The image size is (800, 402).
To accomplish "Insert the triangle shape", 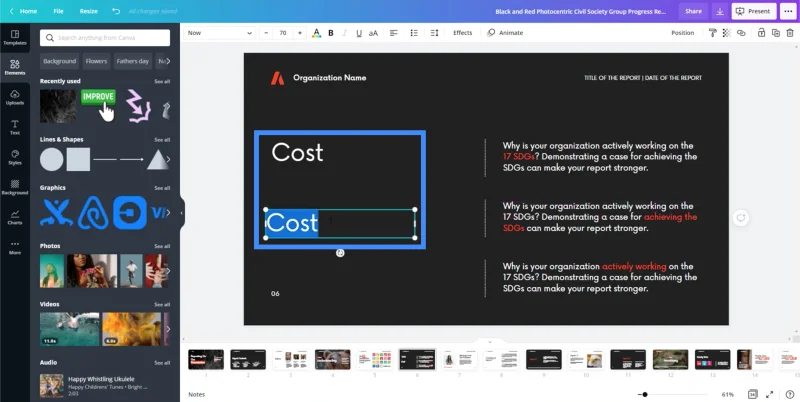I will point(158,160).
